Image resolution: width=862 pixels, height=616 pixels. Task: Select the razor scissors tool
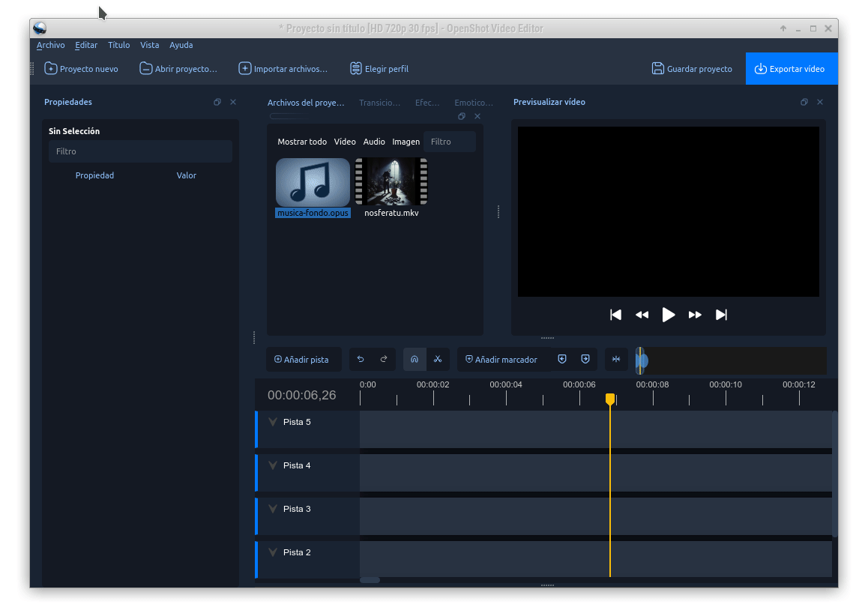pos(438,360)
